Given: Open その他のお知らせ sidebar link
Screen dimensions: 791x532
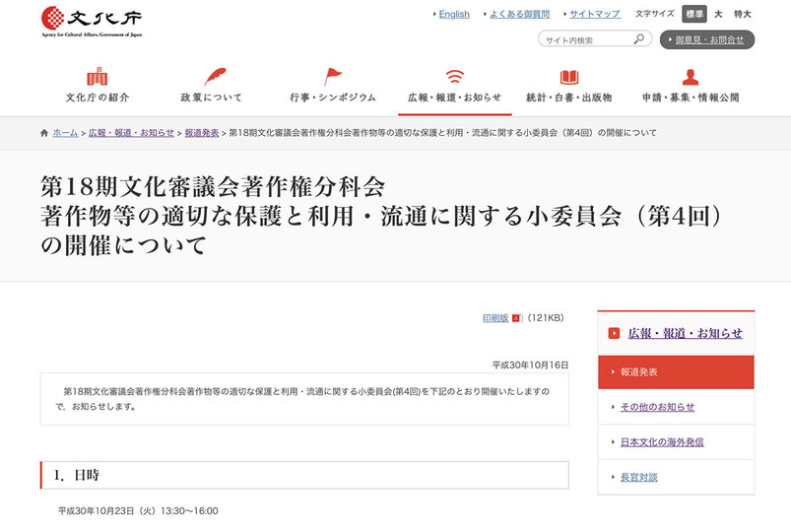Looking at the screenshot, I should [x=657, y=407].
